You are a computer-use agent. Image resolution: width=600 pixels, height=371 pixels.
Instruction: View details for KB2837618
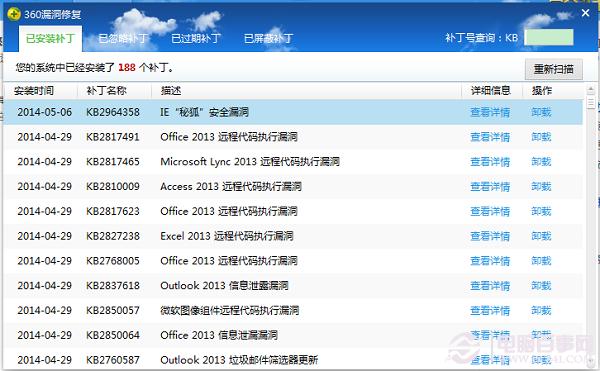[490, 286]
